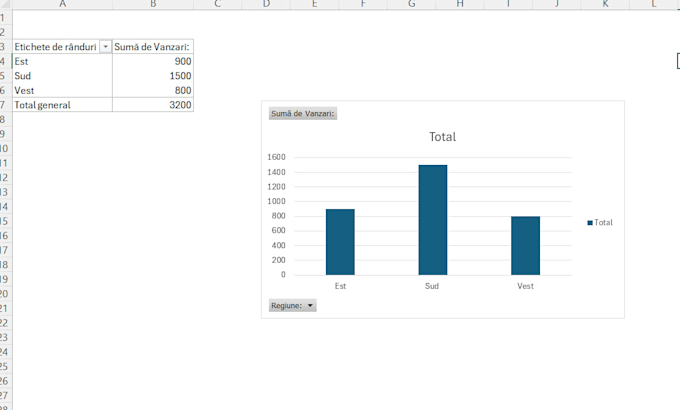
Task: Select row 15 header
Action: (x=6, y=221)
